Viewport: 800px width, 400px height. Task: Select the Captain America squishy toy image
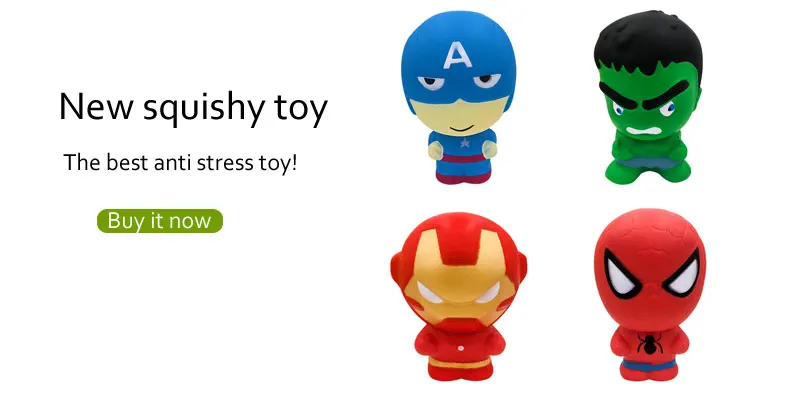point(458,97)
